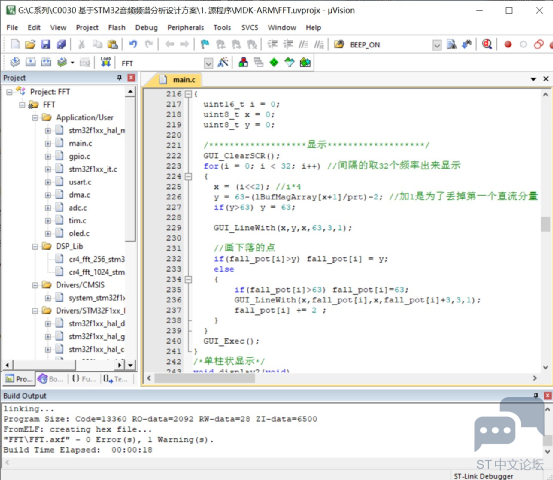Image resolution: width=553 pixels, height=480 pixels.
Task: Click the Manage Run-Time Environment green diamond icon
Action: tap(274, 63)
